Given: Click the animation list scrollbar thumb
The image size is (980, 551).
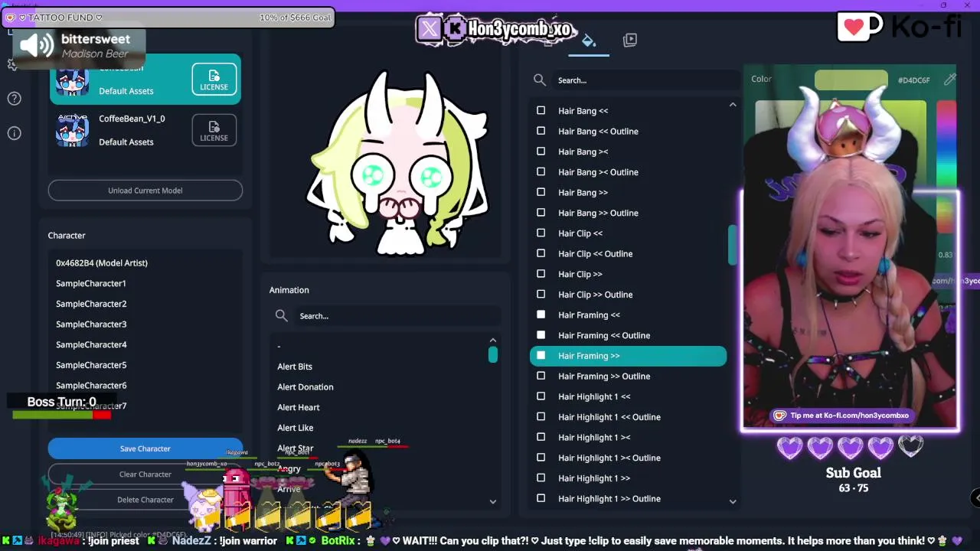Looking at the screenshot, I should pyautogui.click(x=493, y=354).
